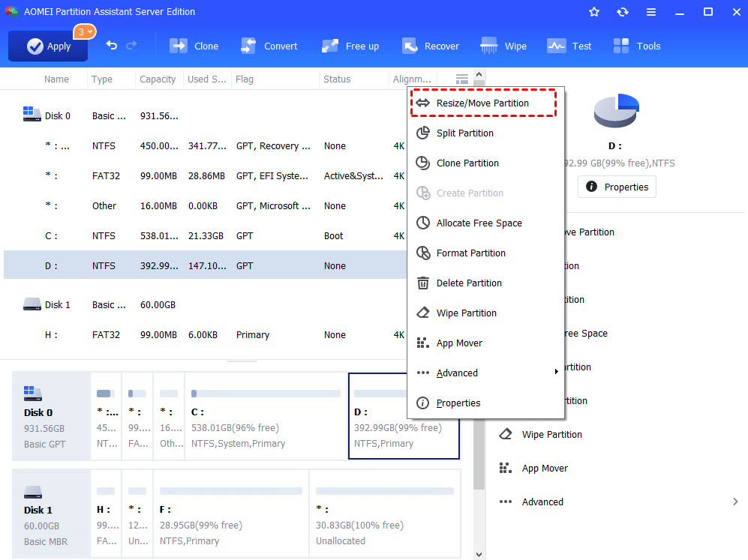The height and width of the screenshot is (560, 748).
Task: Select Wipe Partition in context menu
Action: point(485,313)
